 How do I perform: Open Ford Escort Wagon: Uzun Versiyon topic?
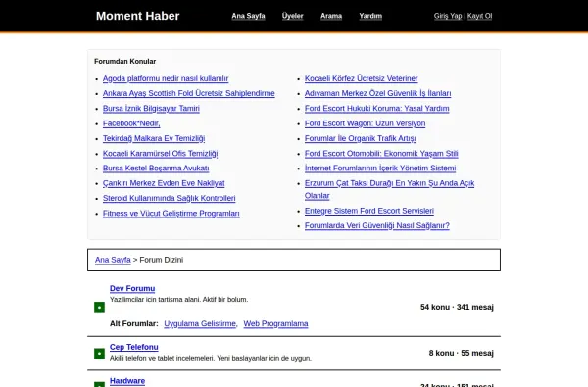click(365, 123)
